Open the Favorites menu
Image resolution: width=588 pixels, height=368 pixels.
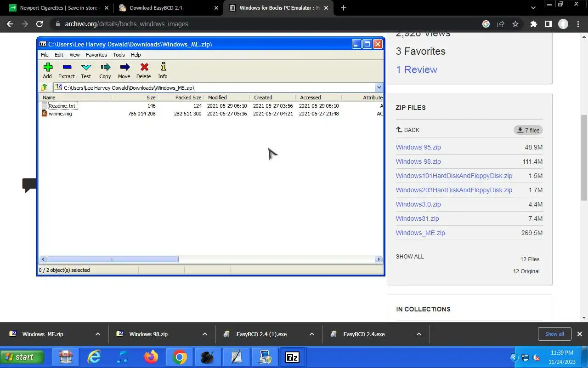(x=96, y=55)
